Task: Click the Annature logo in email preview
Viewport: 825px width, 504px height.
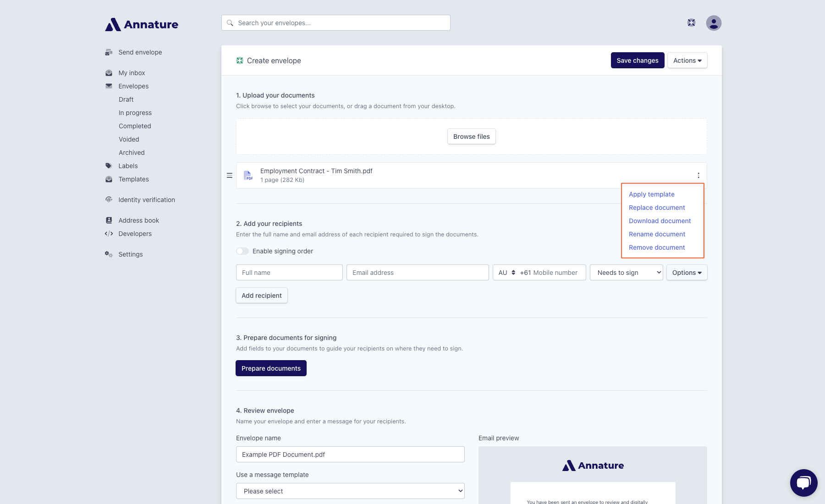Action: click(593, 466)
